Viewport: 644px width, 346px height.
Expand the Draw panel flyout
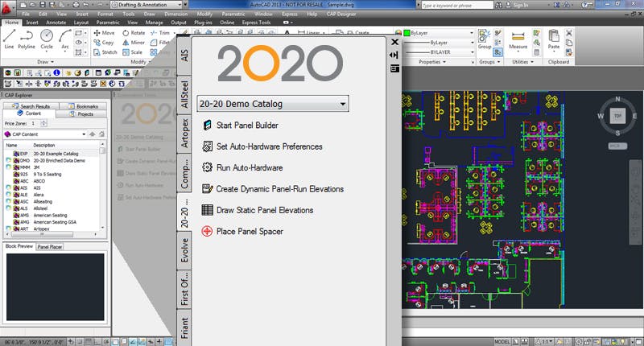point(46,62)
